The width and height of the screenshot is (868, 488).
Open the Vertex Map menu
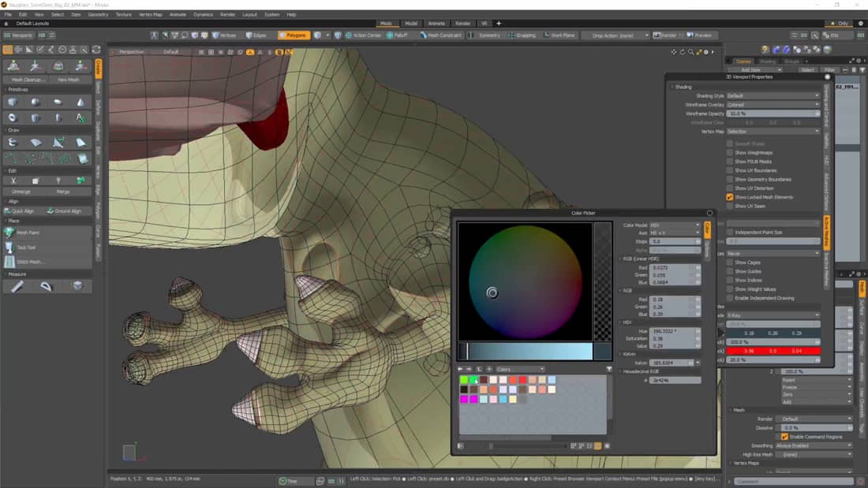click(150, 14)
